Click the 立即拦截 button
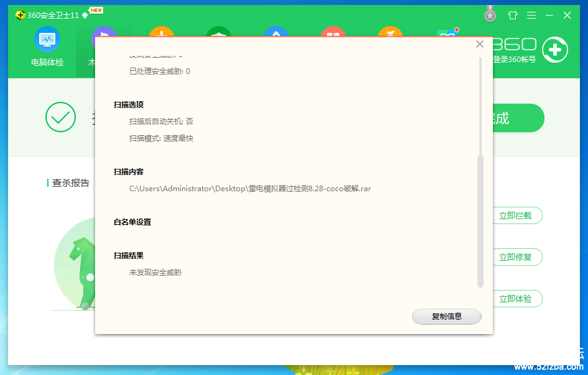The height and width of the screenshot is (375, 588). pyautogui.click(x=518, y=215)
